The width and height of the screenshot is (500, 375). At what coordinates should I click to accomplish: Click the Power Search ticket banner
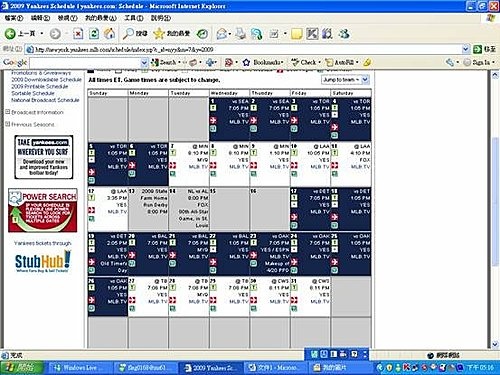pos(43,210)
